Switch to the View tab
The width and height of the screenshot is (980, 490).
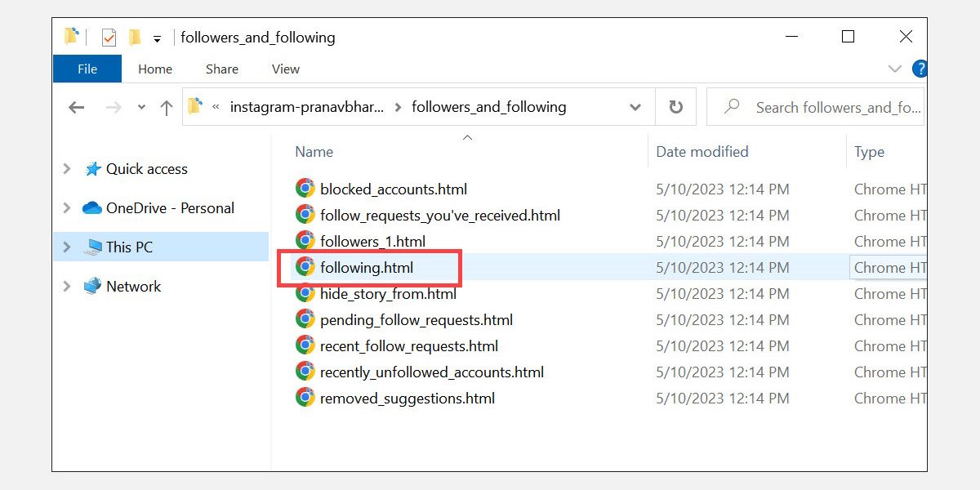(285, 69)
